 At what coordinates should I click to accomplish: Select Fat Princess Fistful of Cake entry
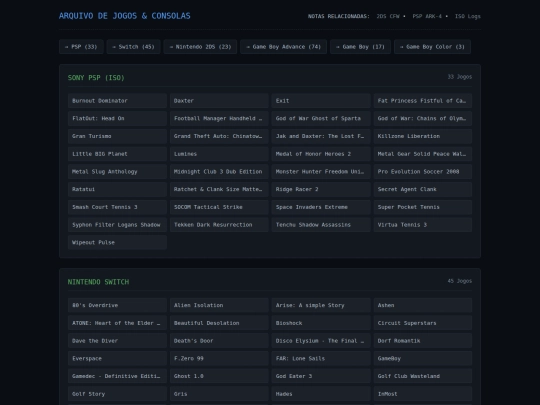423,101
